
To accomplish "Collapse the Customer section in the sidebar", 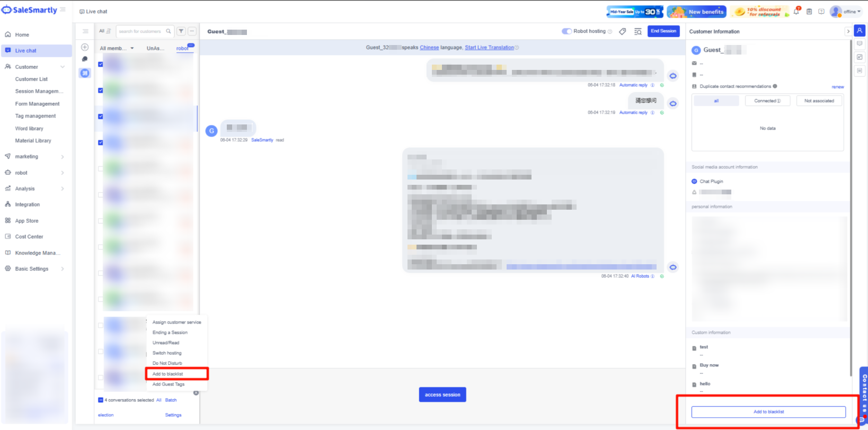I will click(63, 67).
